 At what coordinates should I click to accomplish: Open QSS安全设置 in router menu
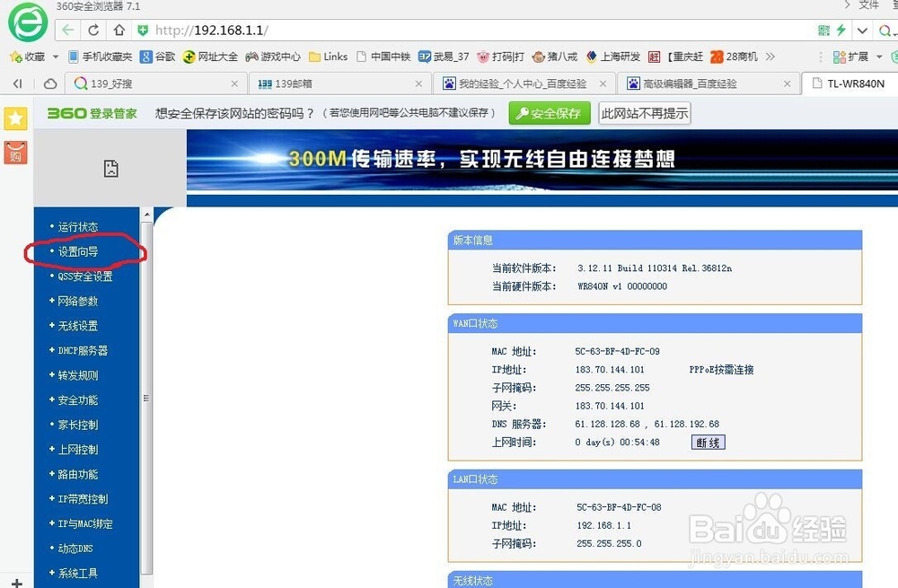tap(84, 276)
